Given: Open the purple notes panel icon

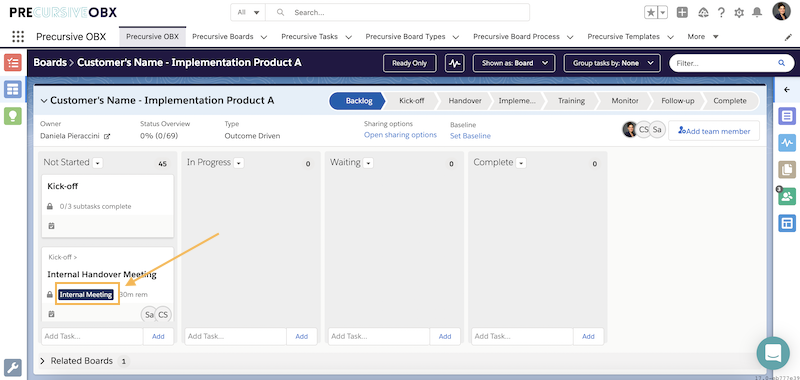Looking at the screenshot, I should pos(787,116).
